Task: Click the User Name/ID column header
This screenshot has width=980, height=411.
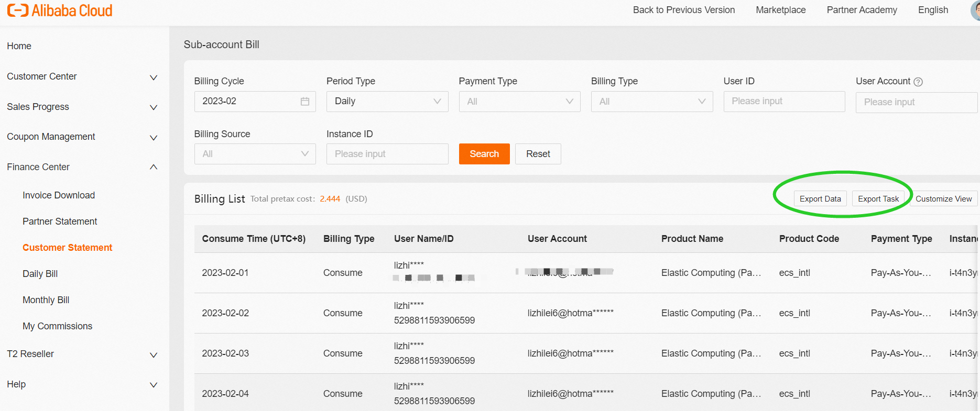Action: pos(424,239)
